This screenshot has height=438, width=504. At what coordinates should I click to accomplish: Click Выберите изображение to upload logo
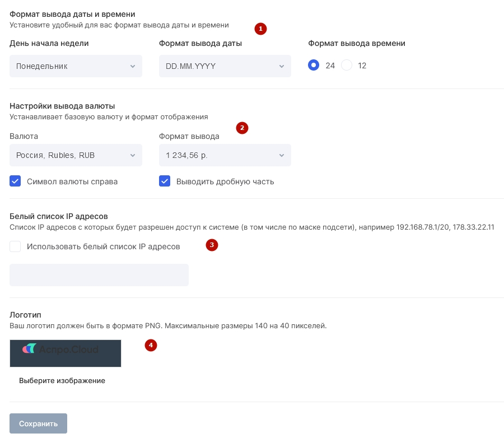point(62,381)
